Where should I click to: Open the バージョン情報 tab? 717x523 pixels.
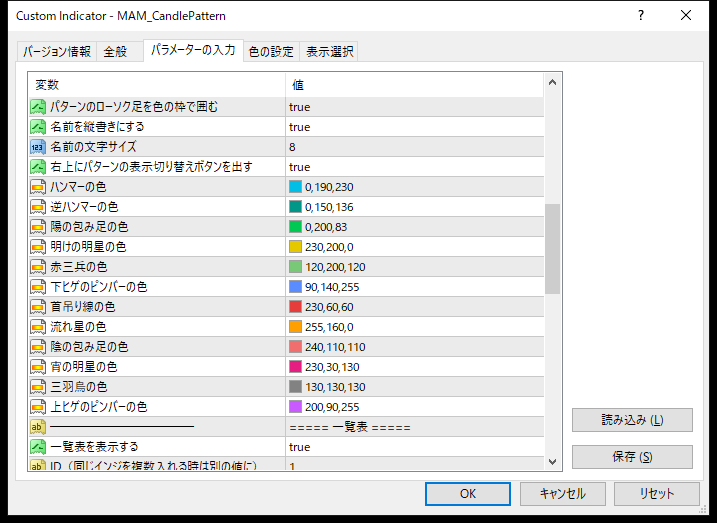click(x=57, y=52)
